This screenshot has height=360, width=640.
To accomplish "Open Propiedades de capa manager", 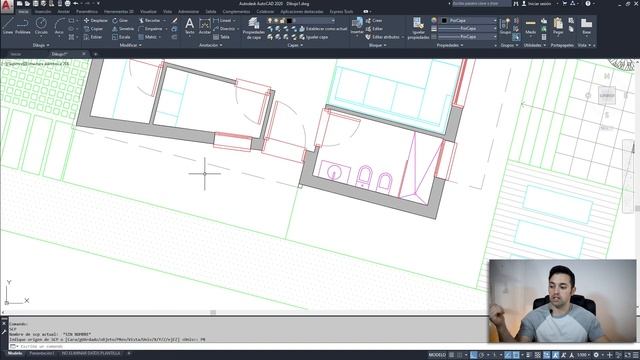I will [253, 28].
